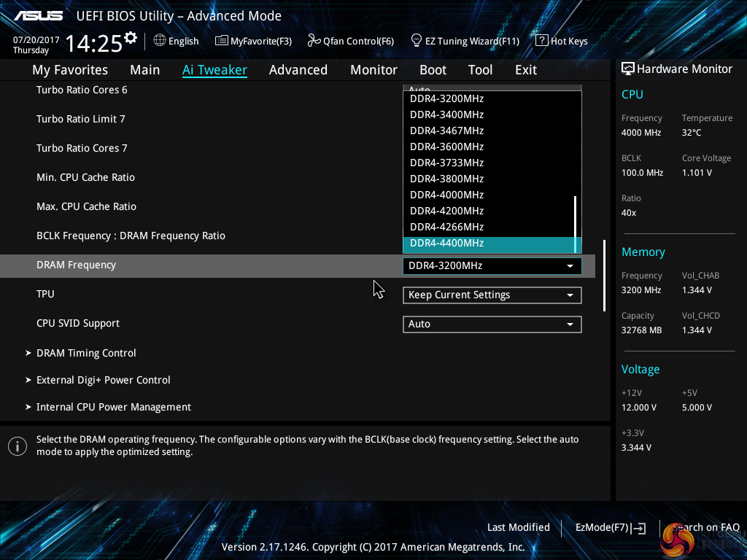
Task: Open the DRAM Frequency dropdown
Action: click(492, 266)
